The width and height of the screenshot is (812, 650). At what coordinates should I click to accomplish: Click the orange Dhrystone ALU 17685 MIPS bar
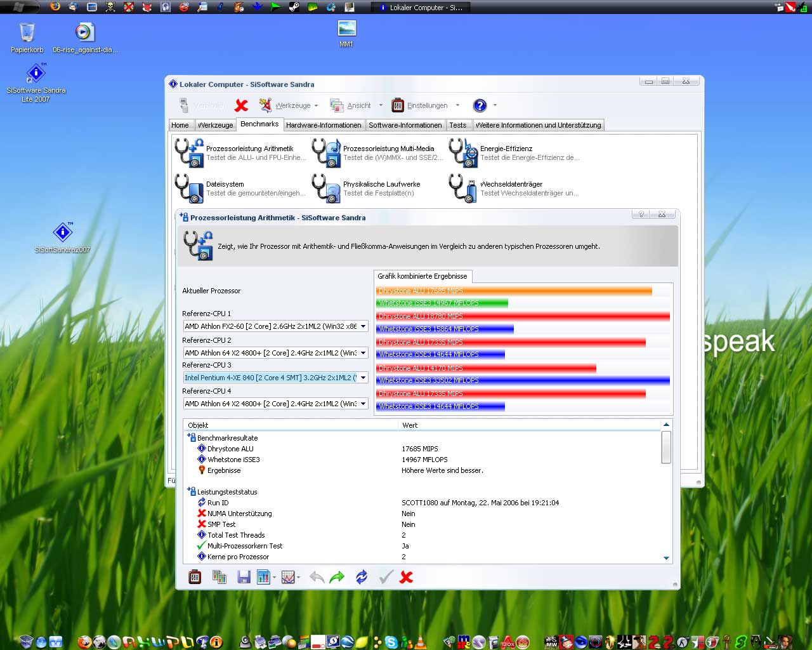point(514,291)
